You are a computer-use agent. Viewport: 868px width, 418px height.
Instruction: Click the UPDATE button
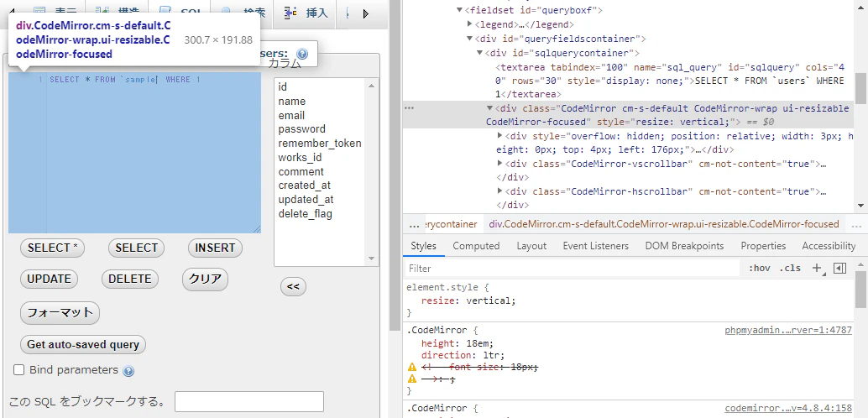tap(50, 279)
